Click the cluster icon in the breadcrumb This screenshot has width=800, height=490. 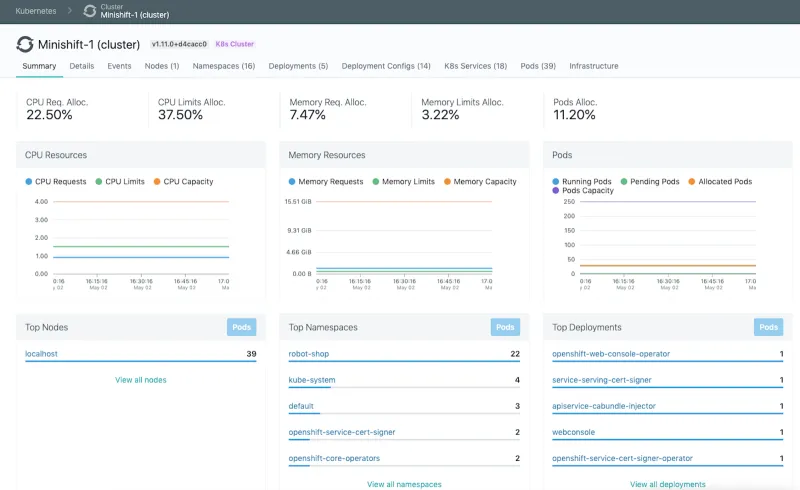pos(90,11)
